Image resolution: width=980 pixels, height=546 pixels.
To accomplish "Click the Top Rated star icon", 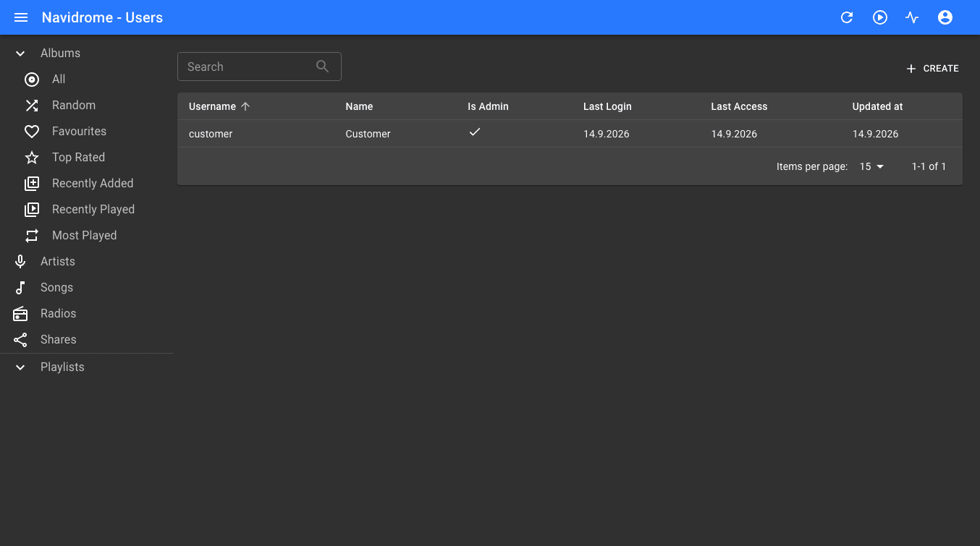I will click(32, 158).
